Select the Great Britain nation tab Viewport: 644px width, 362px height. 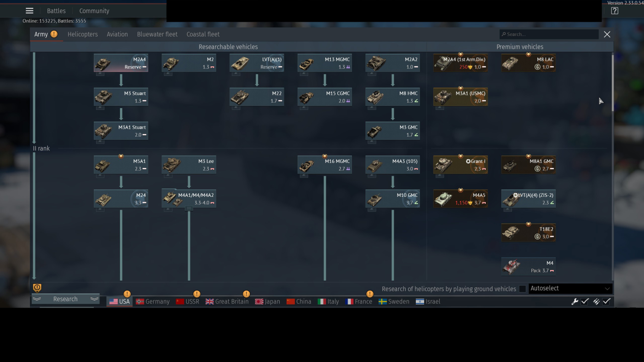[227, 302]
